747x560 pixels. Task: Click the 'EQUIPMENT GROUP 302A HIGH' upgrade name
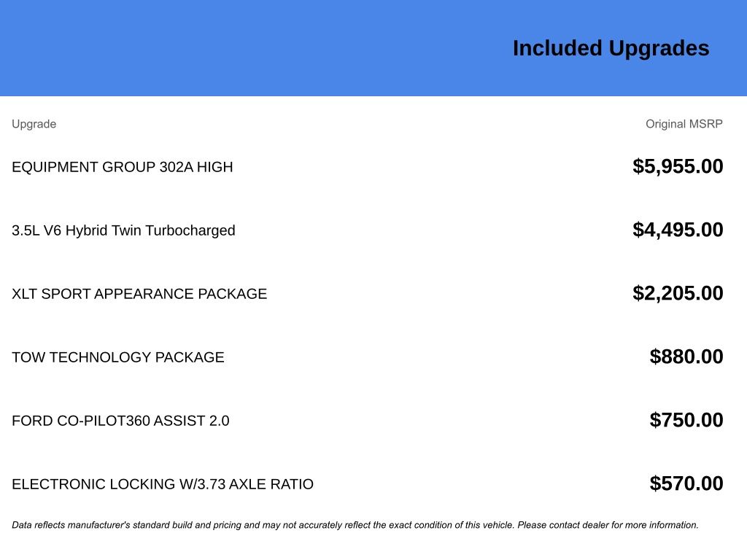click(123, 167)
